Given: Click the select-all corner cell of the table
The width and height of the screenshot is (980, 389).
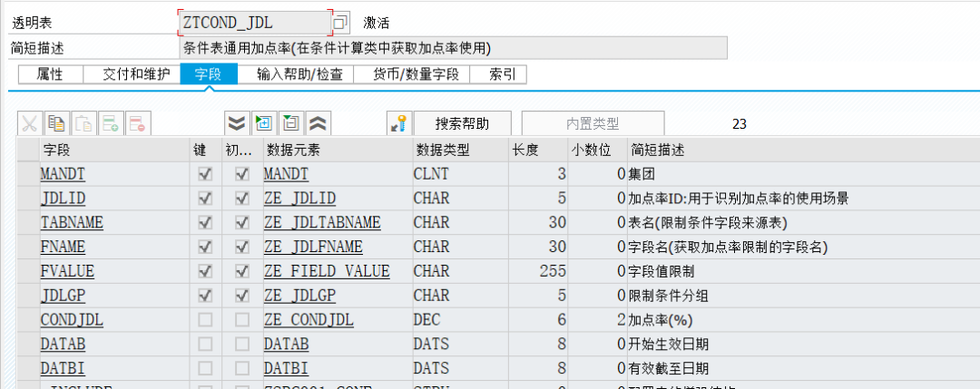Looking at the screenshot, I should point(27,151).
